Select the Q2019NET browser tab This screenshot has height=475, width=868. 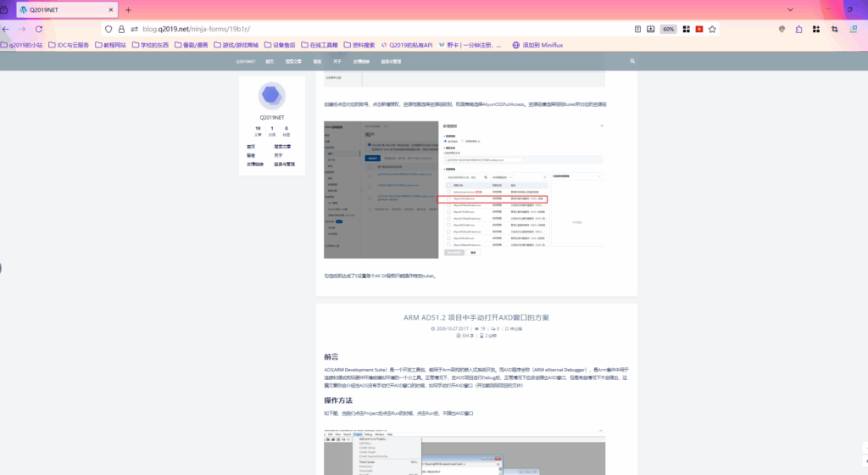66,10
